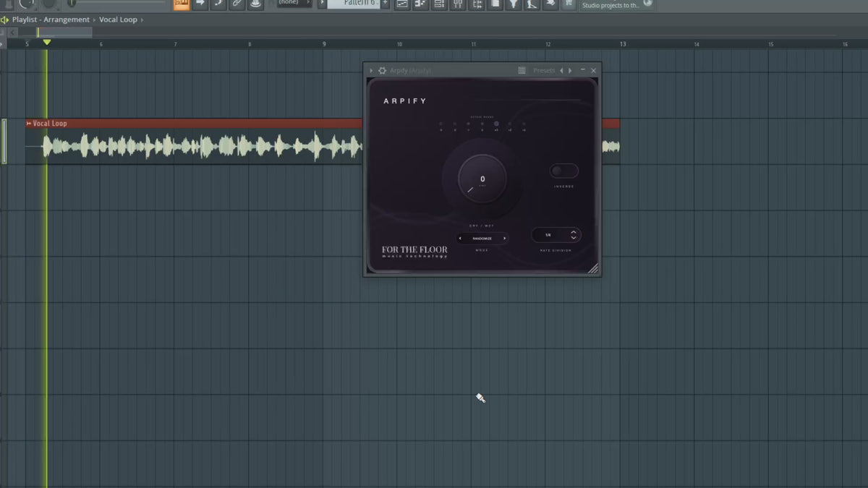Click the link tool icon in toolbar
The width and height of the screenshot is (868, 488).
tap(237, 4)
